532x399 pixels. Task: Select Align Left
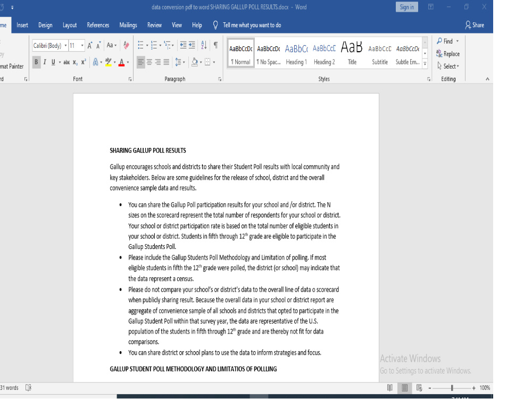(x=141, y=62)
